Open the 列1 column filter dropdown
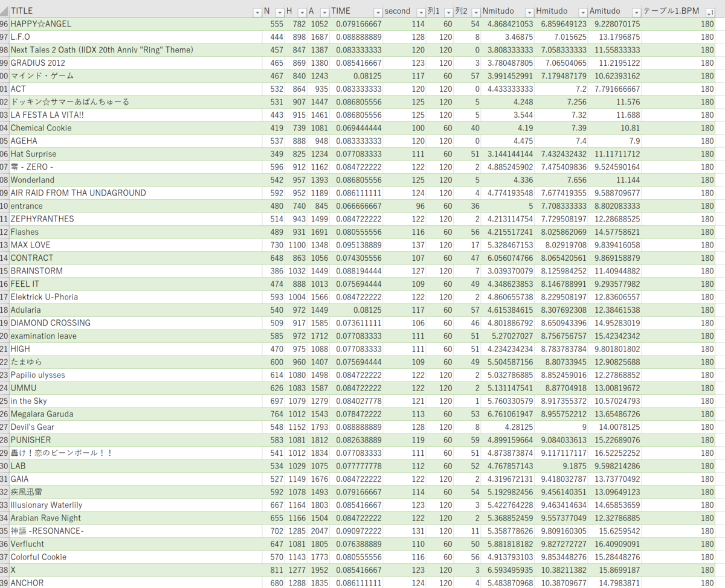 (x=448, y=11)
